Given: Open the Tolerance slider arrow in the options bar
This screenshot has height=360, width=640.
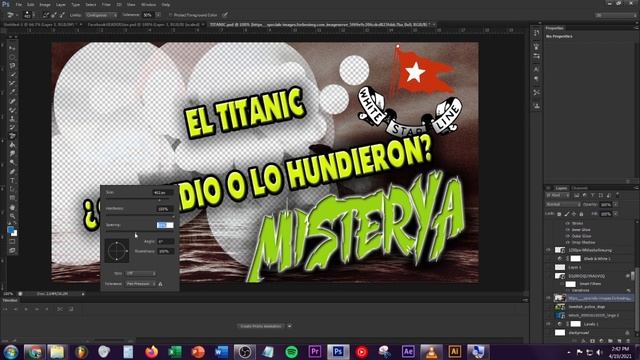Looking at the screenshot, I should pyautogui.click(x=158, y=15).
